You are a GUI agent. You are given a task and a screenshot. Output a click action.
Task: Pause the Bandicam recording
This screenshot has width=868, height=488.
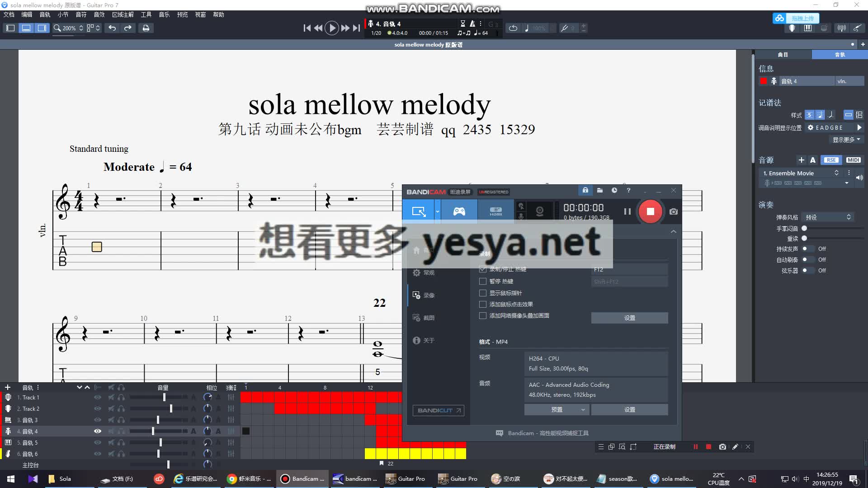click(x=627, y=211)
